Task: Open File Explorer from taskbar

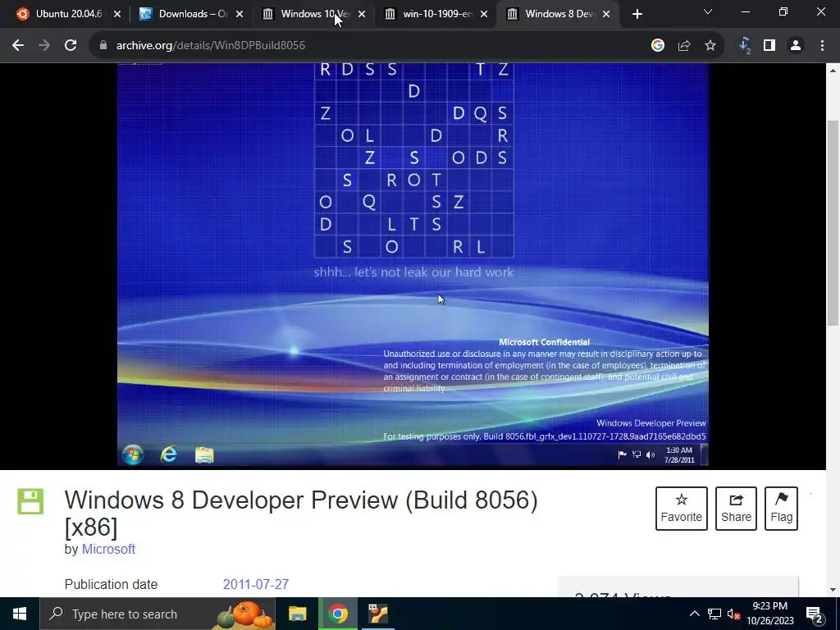Action: coord(297,614)
